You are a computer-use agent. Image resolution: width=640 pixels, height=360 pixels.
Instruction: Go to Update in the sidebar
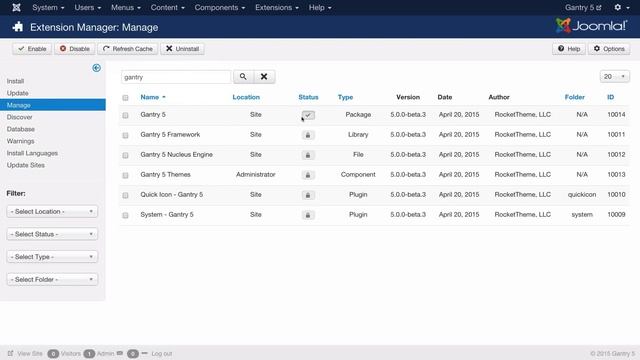18,93
